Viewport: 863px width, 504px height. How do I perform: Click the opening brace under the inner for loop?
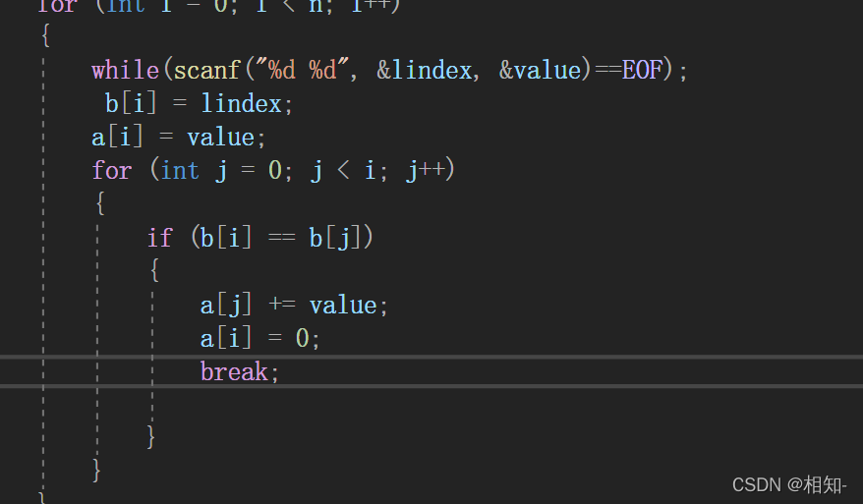tap(100, 203)
